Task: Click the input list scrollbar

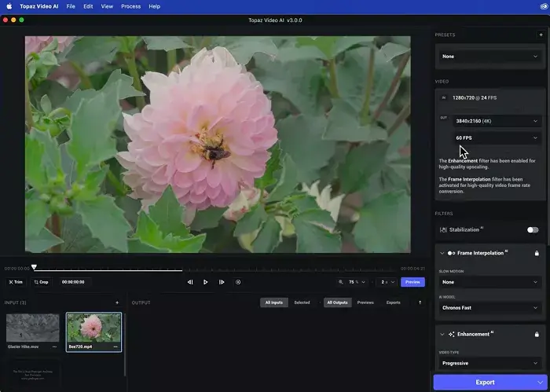Action: click(124, 345)
